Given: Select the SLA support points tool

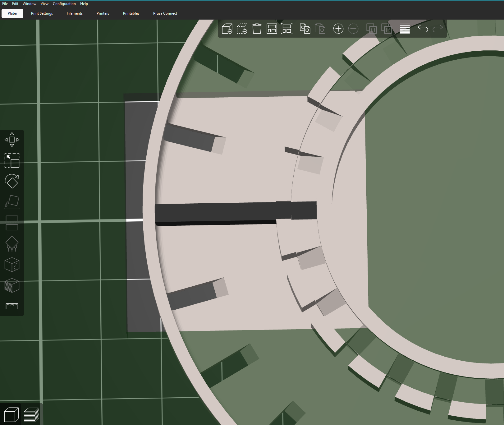Looking at the screenshot, I should (x=12, y=244).
